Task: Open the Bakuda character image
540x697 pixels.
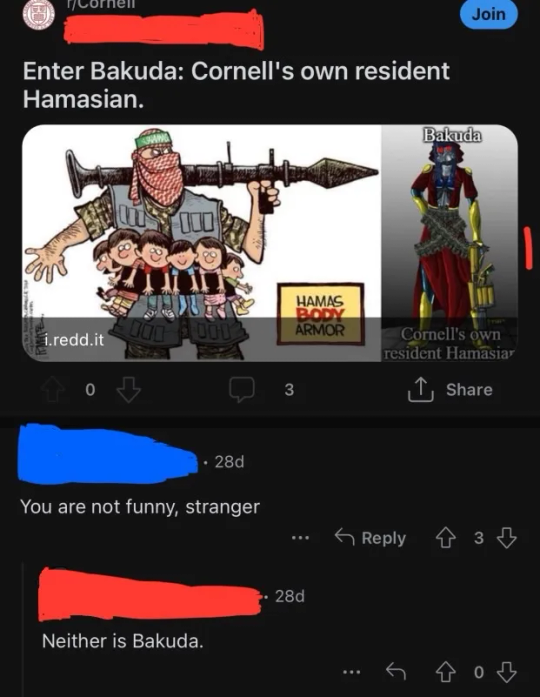Action: tap(449, 243)
